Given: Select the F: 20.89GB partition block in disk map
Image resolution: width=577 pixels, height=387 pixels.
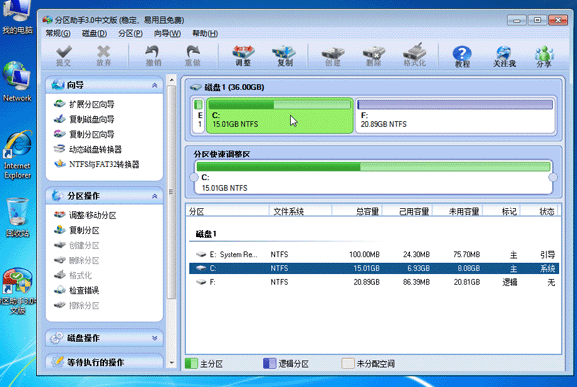Looking at the screenshot, I should click(x=455, y=116).
